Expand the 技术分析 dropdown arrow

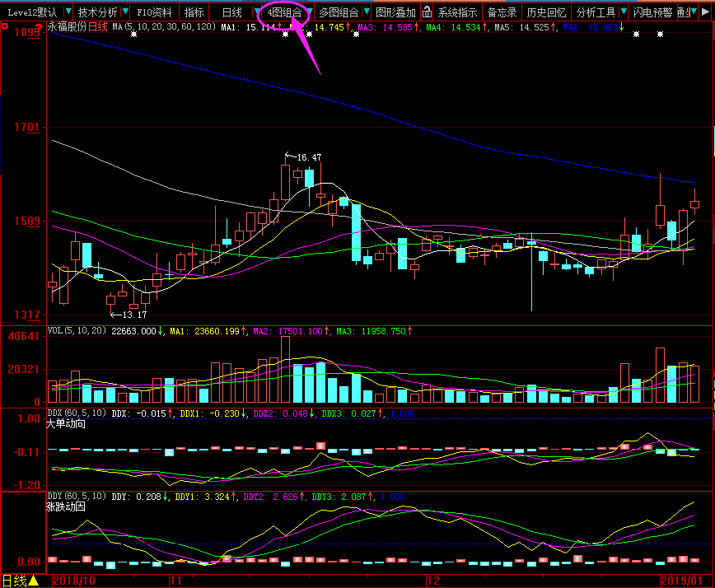tap(124, 12)
